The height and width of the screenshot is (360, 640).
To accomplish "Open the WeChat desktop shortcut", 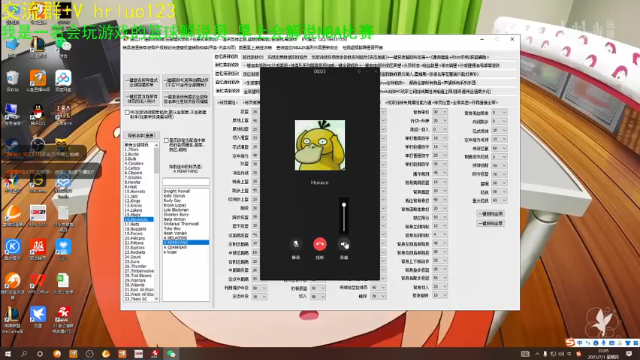I will (x=63, y=47).
